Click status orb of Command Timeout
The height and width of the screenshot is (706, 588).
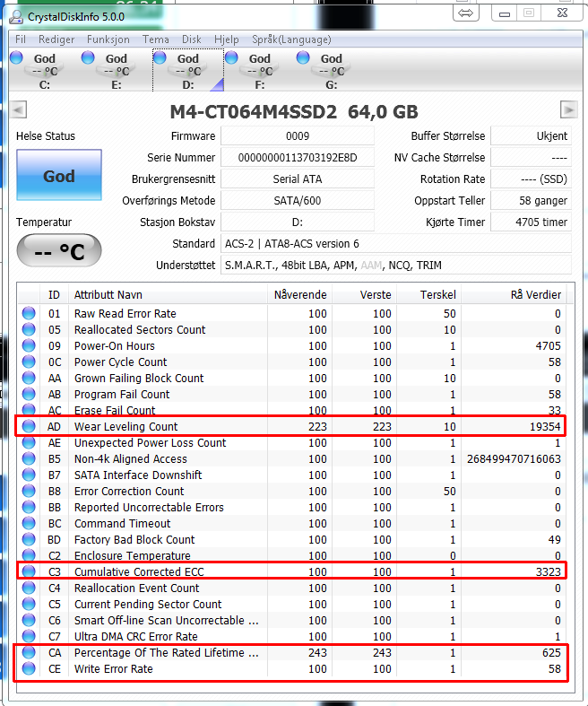pyautogui.click(x=29, y=524)
